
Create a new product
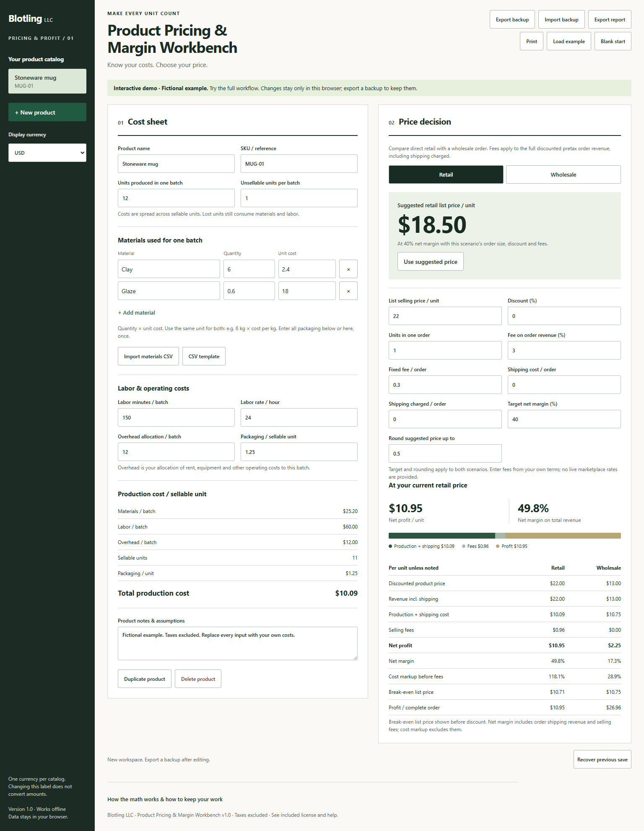tap(47, 112)
